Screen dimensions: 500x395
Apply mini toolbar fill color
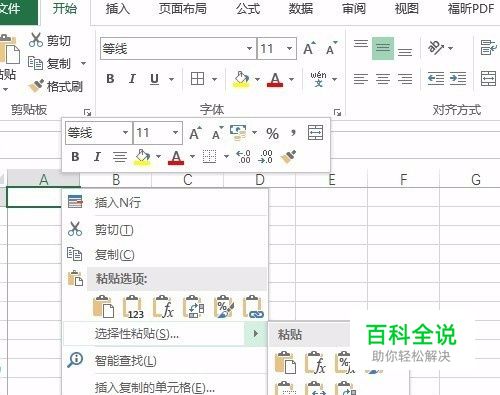(x=143, y=157)
